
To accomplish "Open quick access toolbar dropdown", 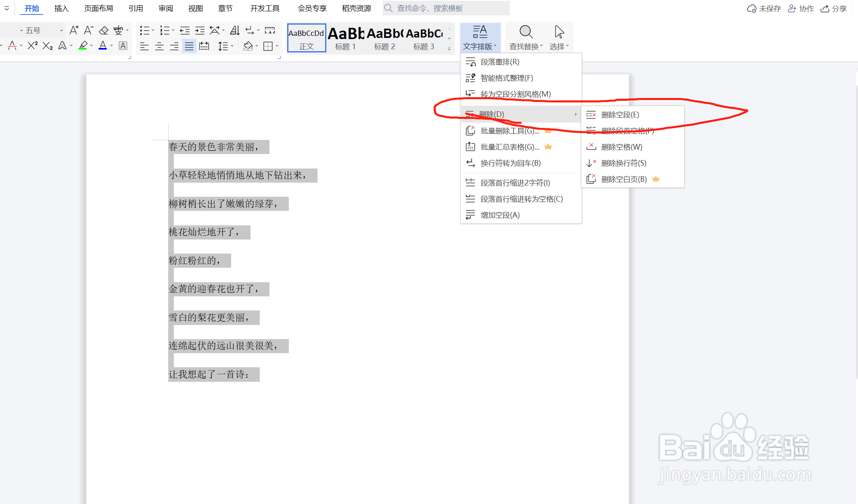I will coord(7,8).
